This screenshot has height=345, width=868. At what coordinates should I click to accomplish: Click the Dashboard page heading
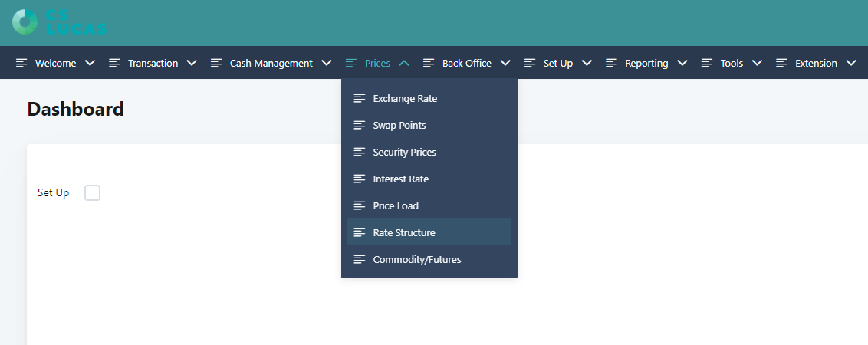75,110
